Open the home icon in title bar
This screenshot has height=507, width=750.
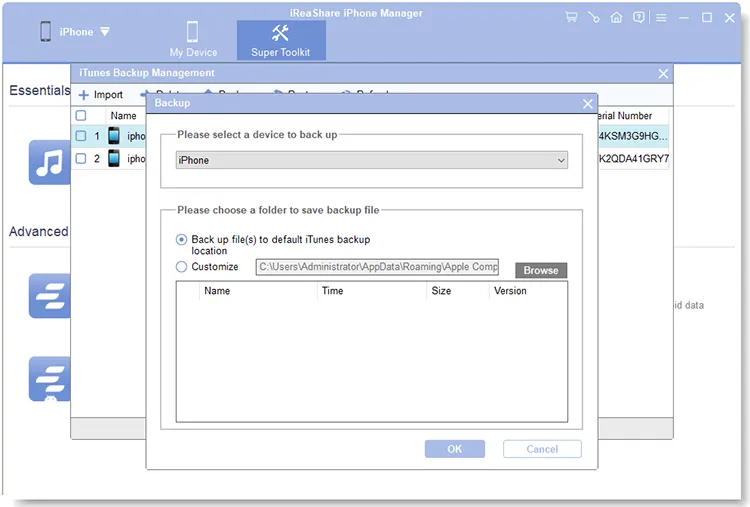coord(616,18)
